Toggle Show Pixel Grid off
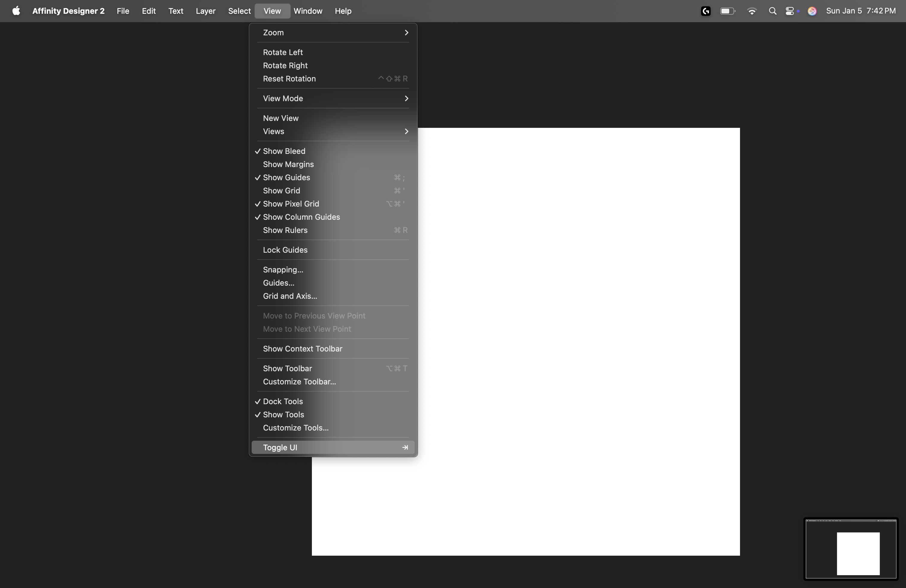The height and width of the screenshot is (588, 906). [x=333, y=204]
